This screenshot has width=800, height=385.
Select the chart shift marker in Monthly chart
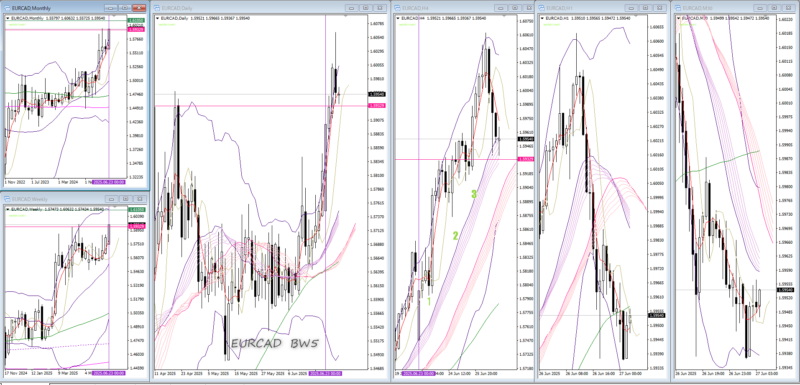(114, 16)
